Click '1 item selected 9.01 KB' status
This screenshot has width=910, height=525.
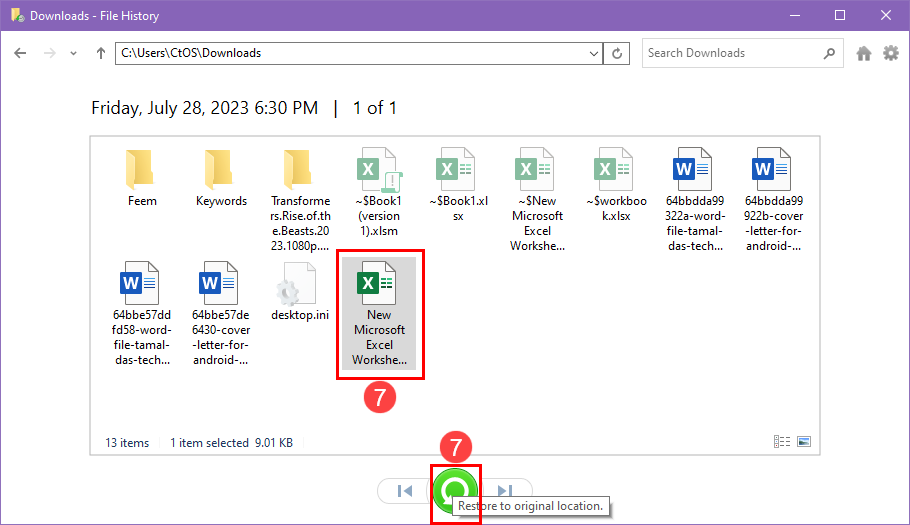pos(231,443)
